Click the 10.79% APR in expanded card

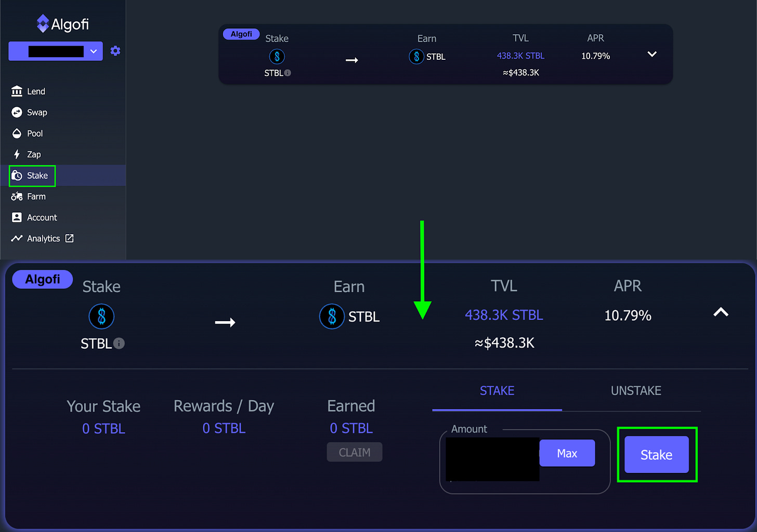[628, 316]
